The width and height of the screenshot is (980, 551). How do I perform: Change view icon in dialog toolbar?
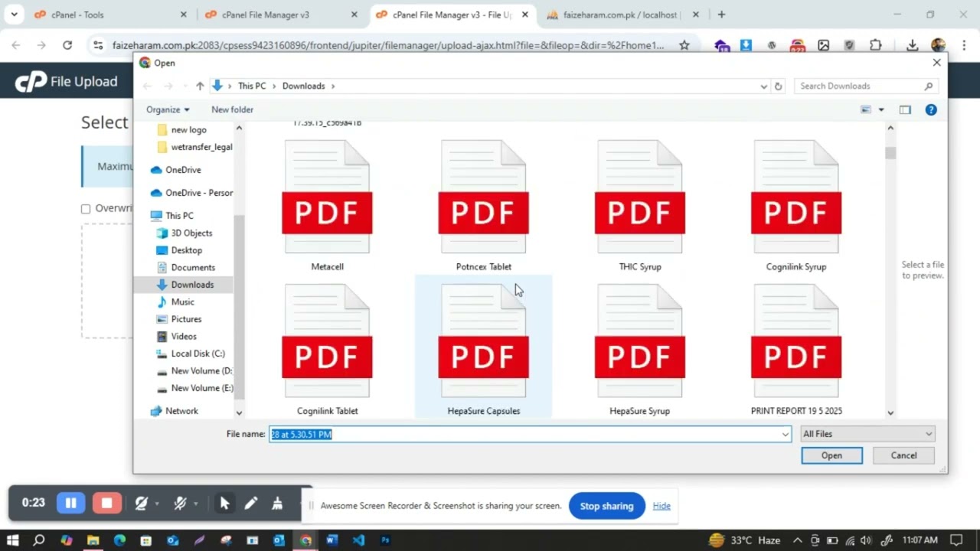[866, 109]
